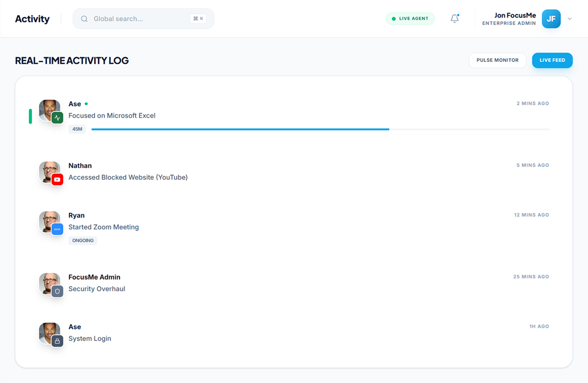The image size is (588, 383).
Task: Click the red YouTube badge on Nathan
Action: coord(57,180)
